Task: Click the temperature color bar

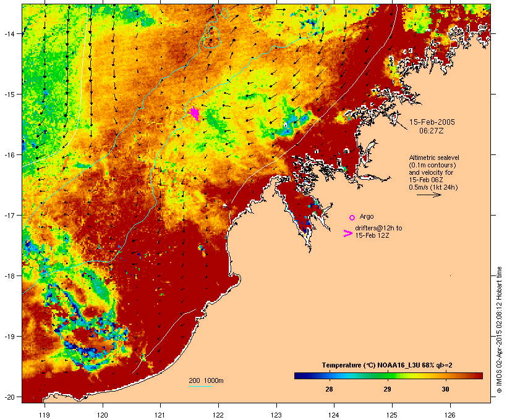Action: pyautogui.click(x=388, y=376)
